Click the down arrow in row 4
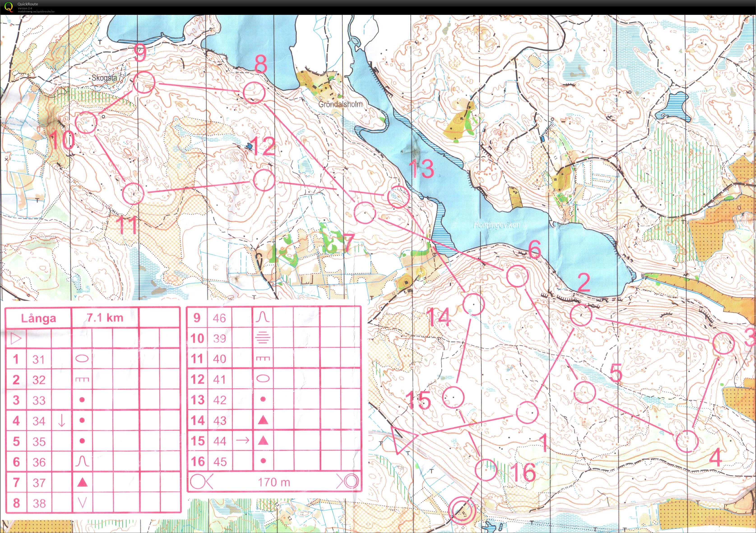This screenshot has height=533, width=756. coord(62,420)
